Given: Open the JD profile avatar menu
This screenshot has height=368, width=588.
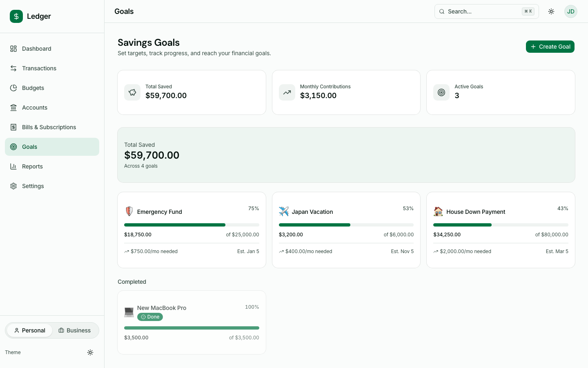Looking at the screenshot, I should pyautogui.click(x=570, y=11).
